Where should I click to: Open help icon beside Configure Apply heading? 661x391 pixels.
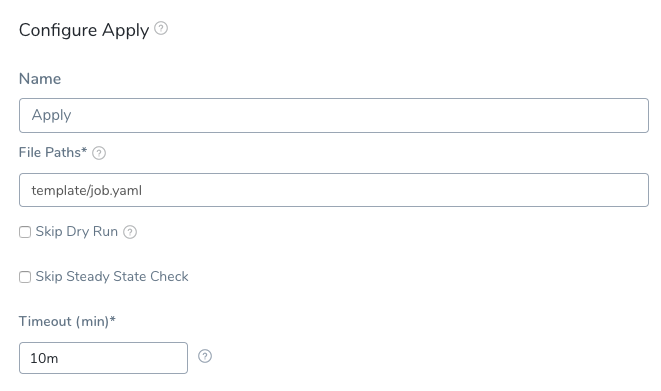tap(161, 28)
